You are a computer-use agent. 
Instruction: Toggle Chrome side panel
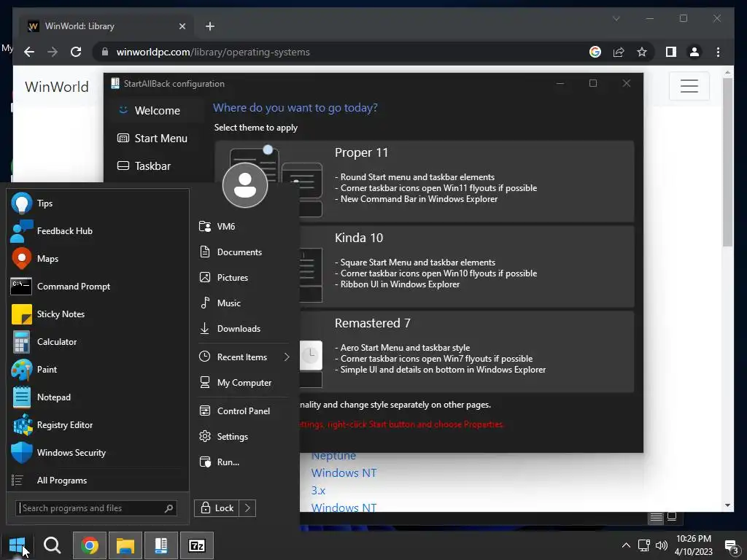(x=671, y=52)
